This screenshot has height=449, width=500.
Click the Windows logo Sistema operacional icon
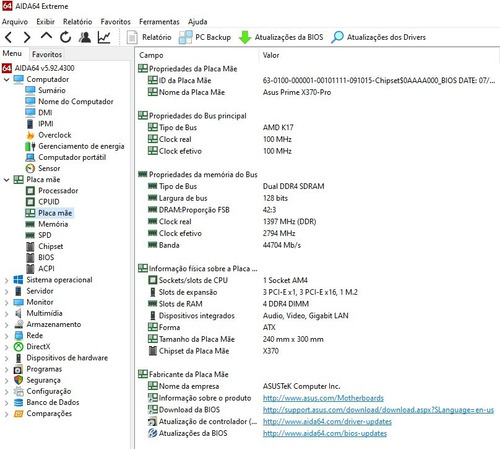coord(18,280)
